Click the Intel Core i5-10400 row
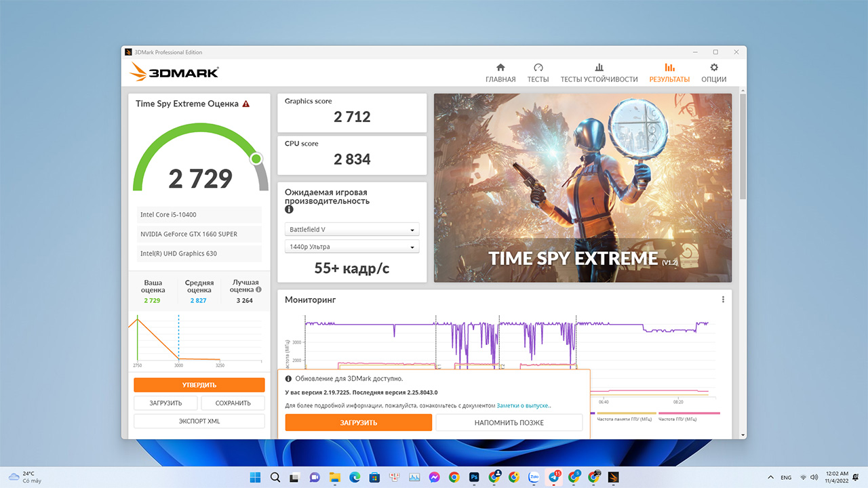Image resolution: width=868 pixels, height=488 pixels. click(x=199, y=215)
